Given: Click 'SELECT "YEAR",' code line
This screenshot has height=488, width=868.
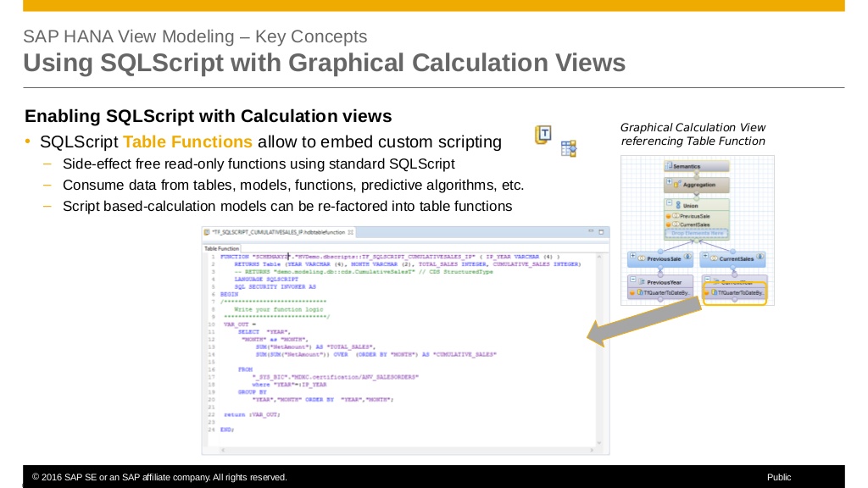Looking at the screenshot, I should point(264,332).
